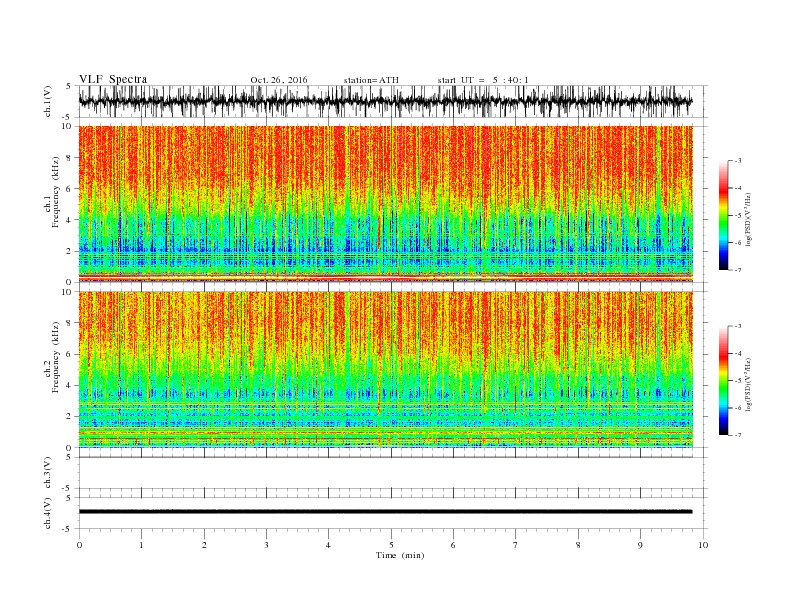Click the 'ch.1(V)' waveform axis label
Viewport: 792px width, 612px height.
pos(48,101)
